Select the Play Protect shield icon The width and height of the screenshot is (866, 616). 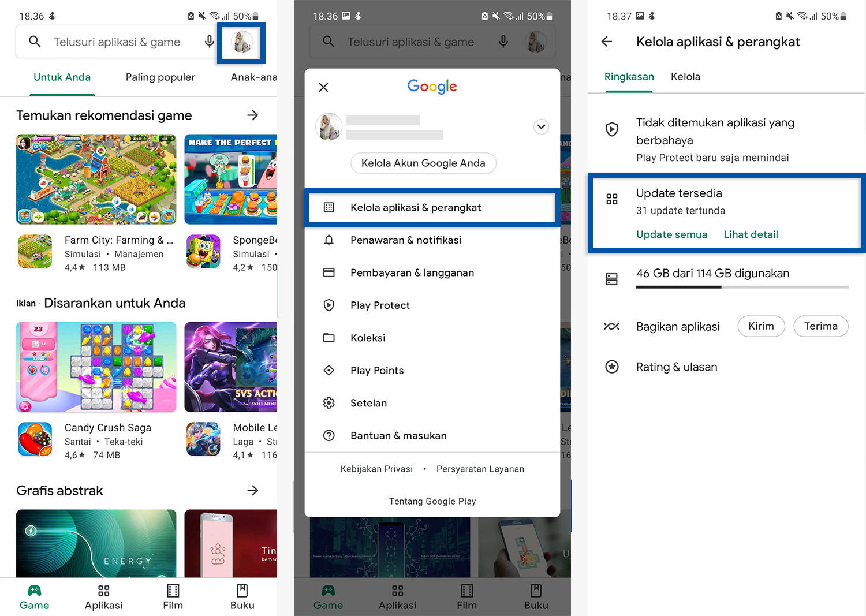pyautogui.click(x=329, y=305)
